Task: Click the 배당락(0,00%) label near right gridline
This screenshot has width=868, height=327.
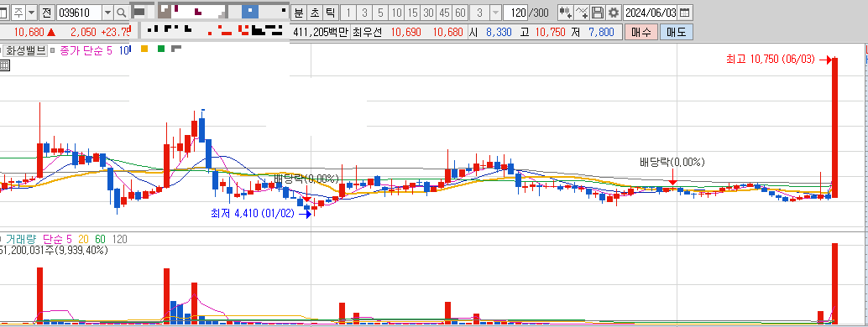Action: click(x=672, y=162)
